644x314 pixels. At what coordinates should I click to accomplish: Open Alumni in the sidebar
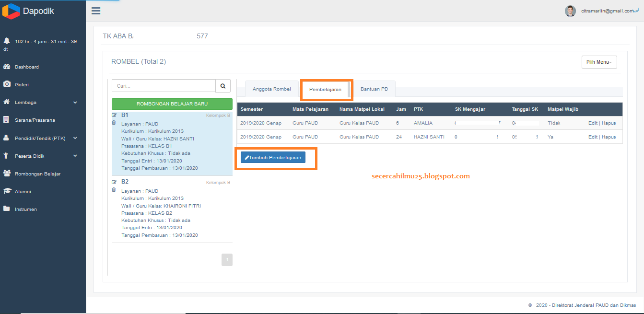[23, 191]
